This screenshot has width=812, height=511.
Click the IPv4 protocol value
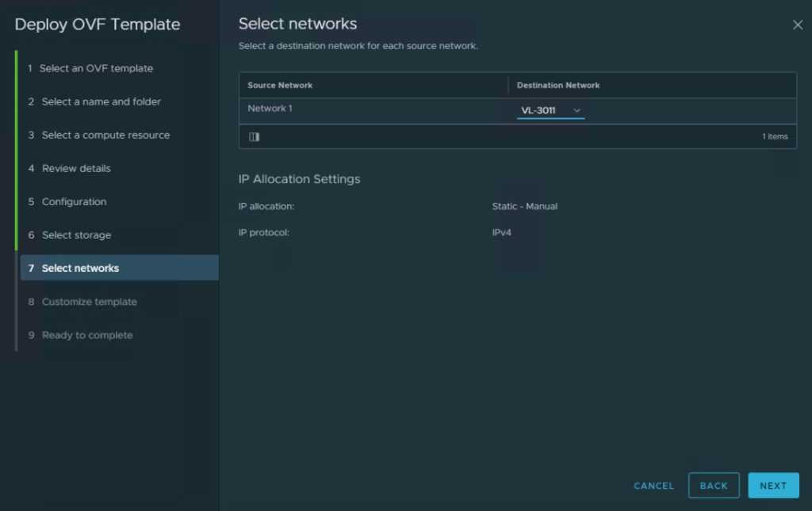coord(501,233)
